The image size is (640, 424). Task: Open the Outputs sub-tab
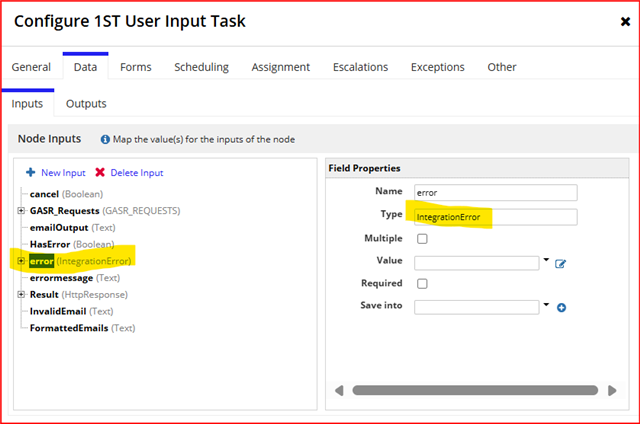tap(86, 104)
